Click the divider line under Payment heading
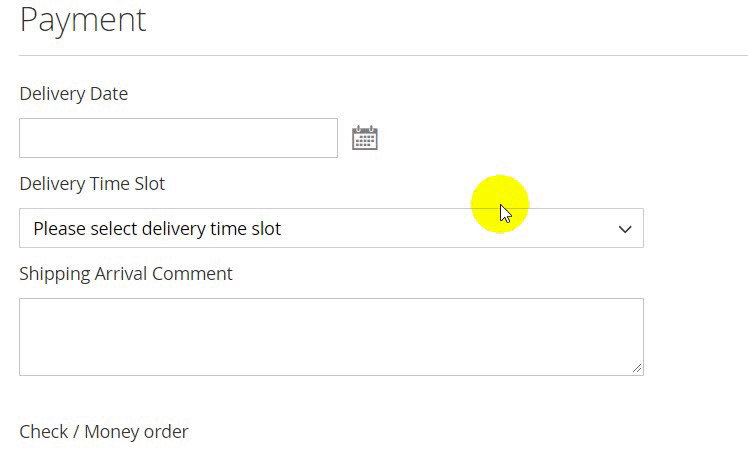 click(383, 55)
